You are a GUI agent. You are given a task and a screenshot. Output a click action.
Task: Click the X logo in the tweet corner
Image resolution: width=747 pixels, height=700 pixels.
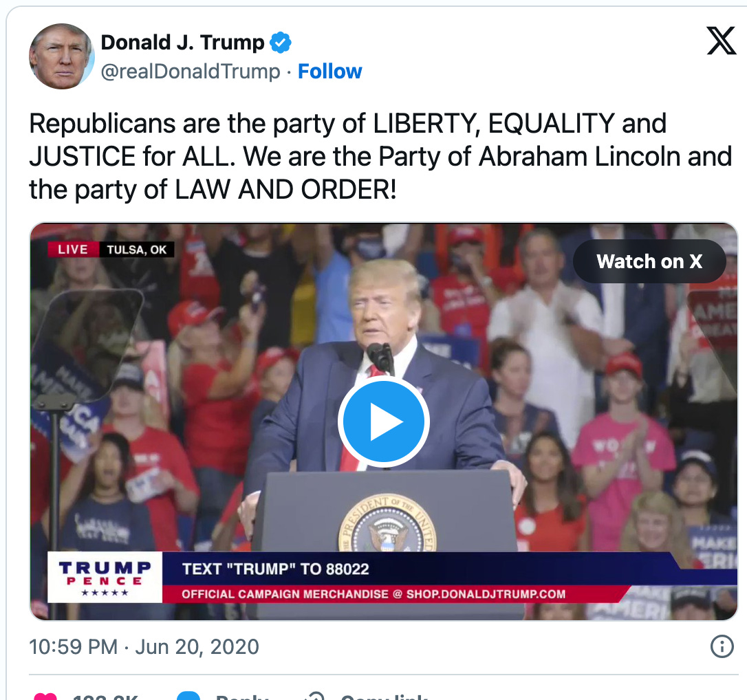721,41
